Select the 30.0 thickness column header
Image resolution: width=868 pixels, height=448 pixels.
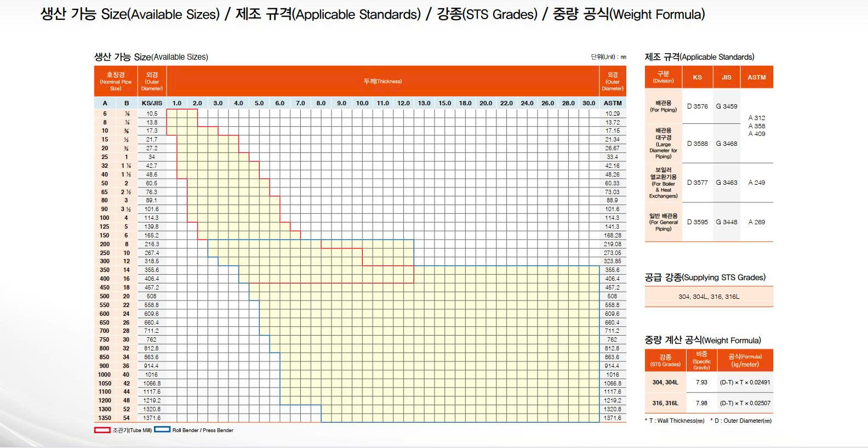pyautogui.click(x=589, y=103)
